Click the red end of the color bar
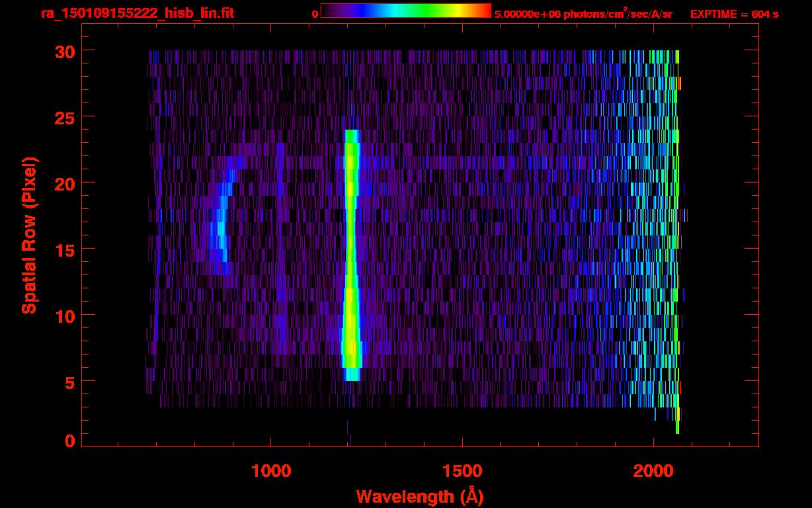Viewport: 812px width, 508px height. (483, 11)
